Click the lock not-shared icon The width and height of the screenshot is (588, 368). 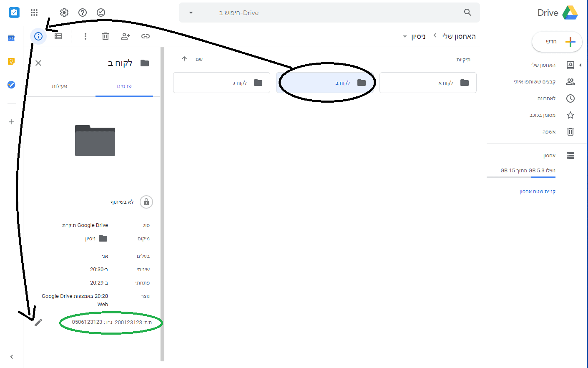pos(146,202)
